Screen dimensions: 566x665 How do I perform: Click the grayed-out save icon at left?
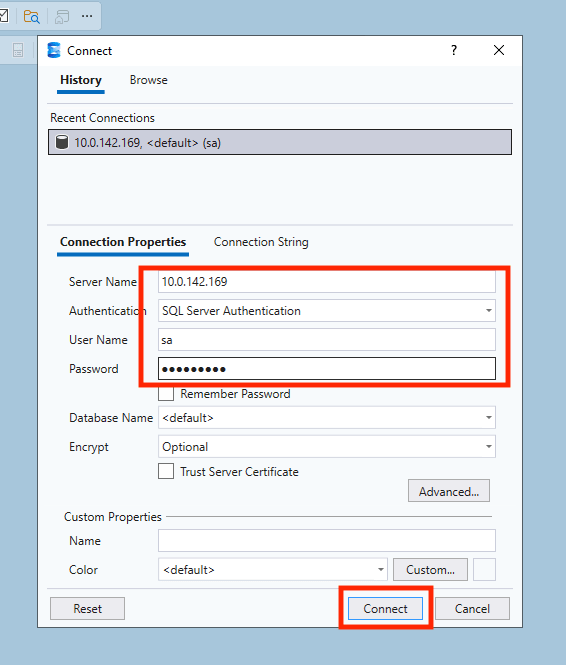[x=18, y=50]
